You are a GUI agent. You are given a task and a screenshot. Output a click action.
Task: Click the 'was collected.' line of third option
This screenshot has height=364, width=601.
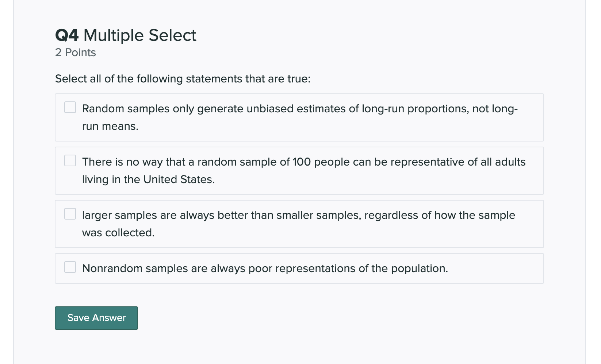pyautogui.click(x=118, y=233)
